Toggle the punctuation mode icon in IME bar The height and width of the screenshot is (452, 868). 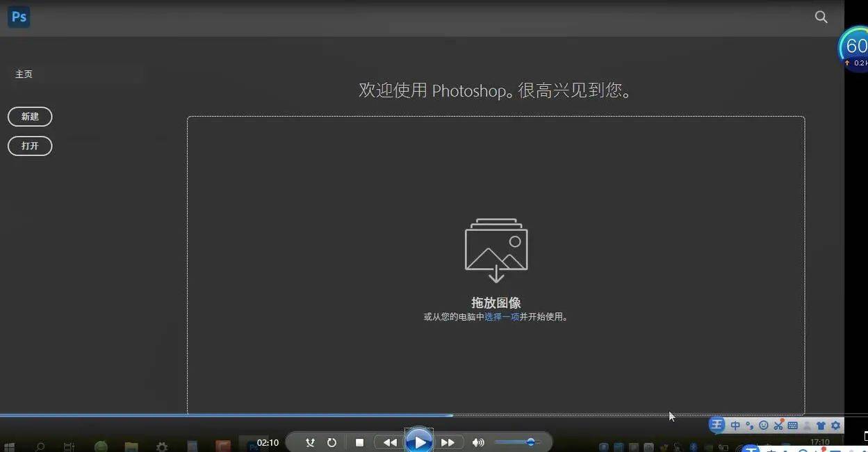(749, 426)
